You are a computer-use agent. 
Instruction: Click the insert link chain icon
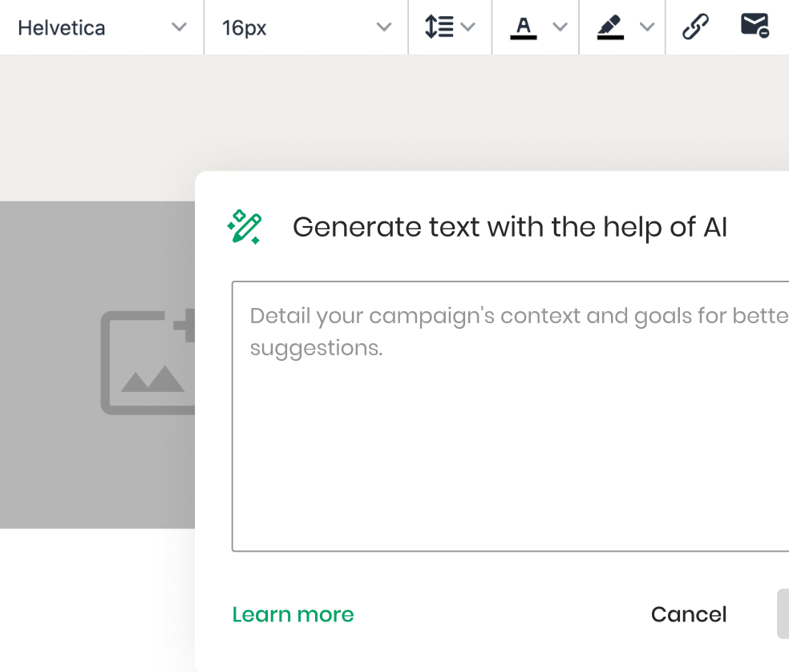[x=695, y=26]
